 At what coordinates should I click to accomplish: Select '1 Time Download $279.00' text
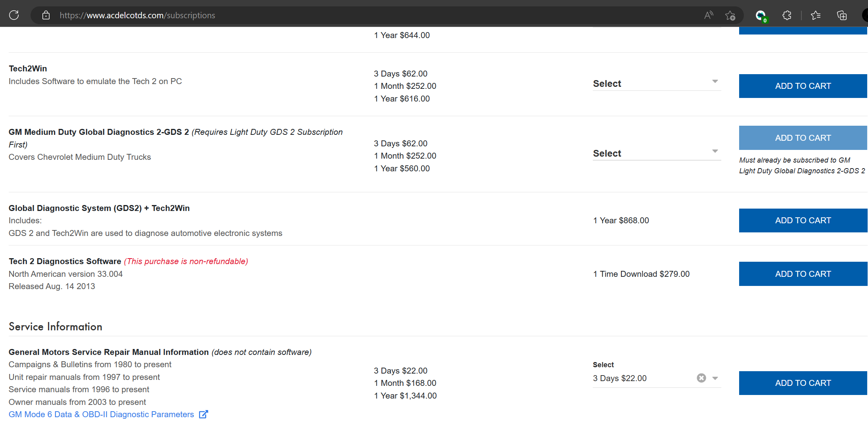pyautogui.click(x=641, y=274)
